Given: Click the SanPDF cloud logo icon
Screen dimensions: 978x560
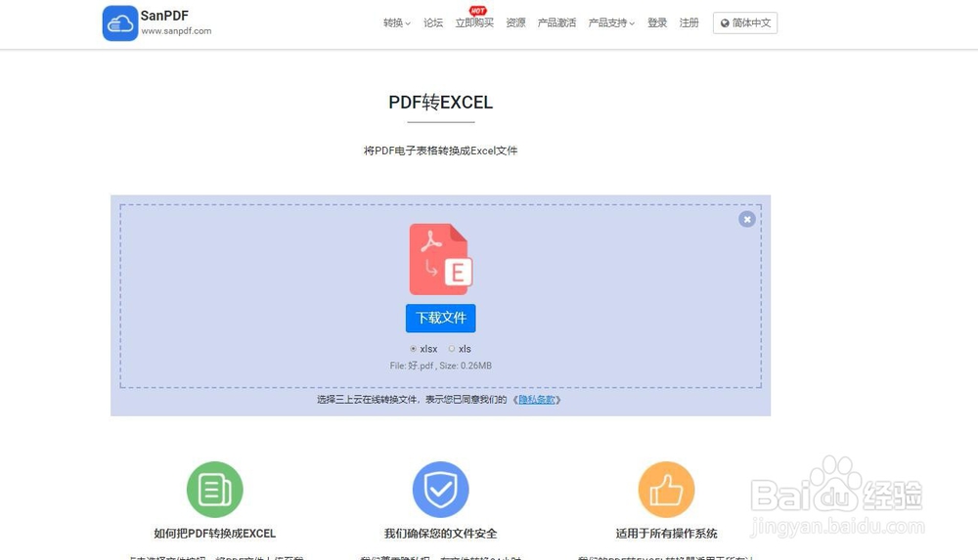Looking at the screenshot, I should pos(119,23).
